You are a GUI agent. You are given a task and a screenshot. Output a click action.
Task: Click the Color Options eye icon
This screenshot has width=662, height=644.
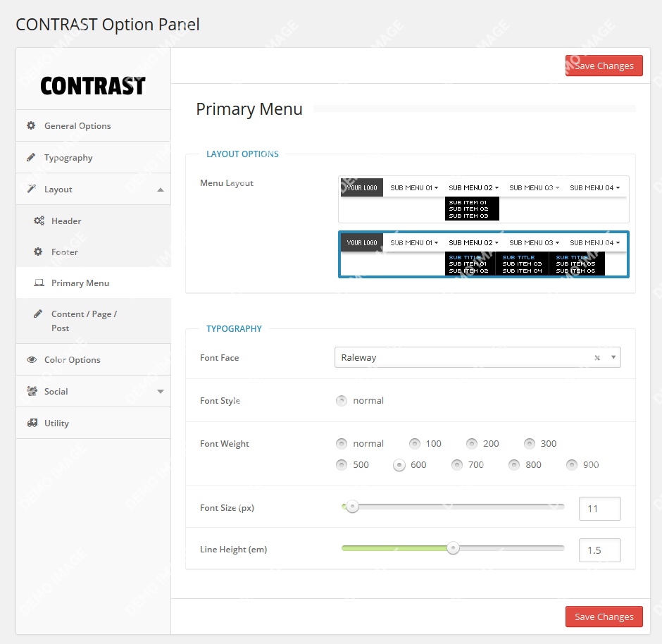(x=31, y=359)
